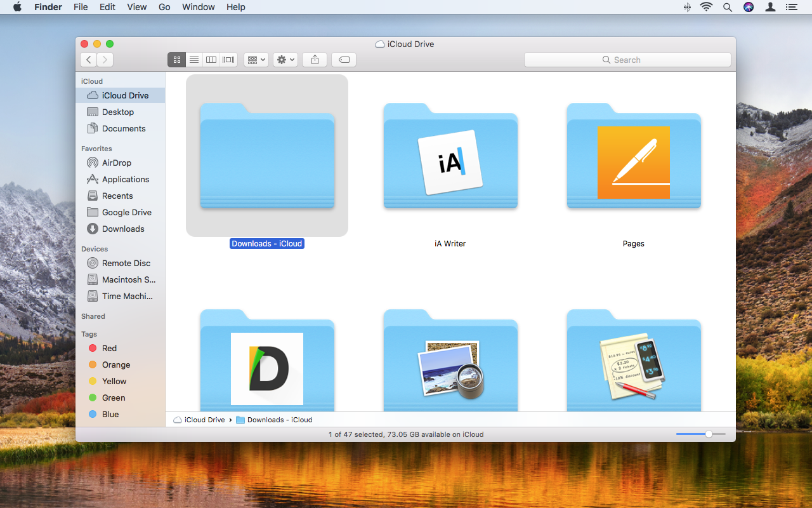
Task: Open the Go menu in the menu bar
Action: click(x=164, y=7)
